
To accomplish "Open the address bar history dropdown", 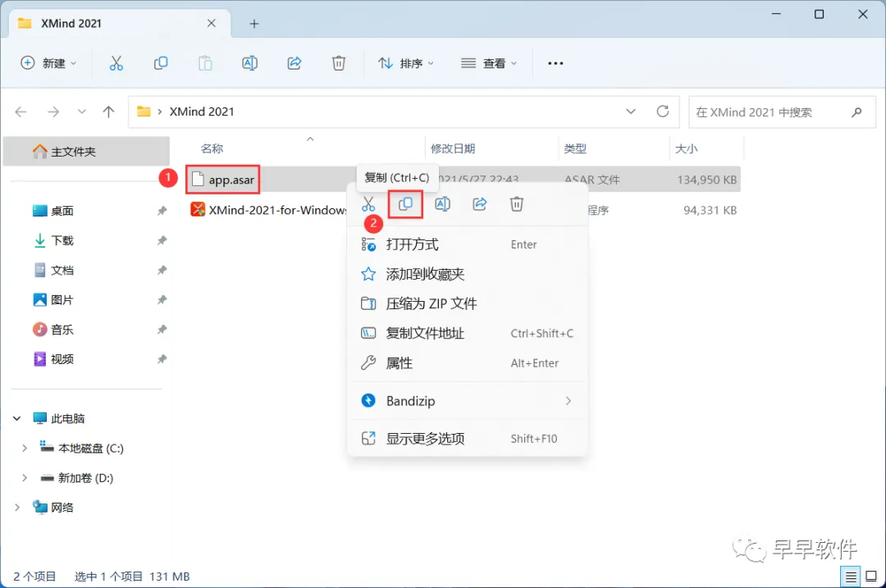I will [631, 112].
